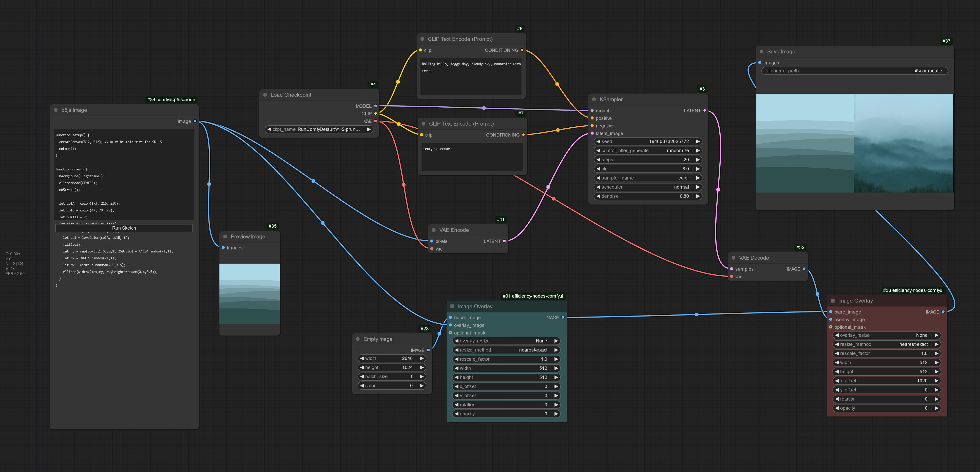
Task: Click y_offset field in Image Overlay #36
Action: [x=887, y=390]
